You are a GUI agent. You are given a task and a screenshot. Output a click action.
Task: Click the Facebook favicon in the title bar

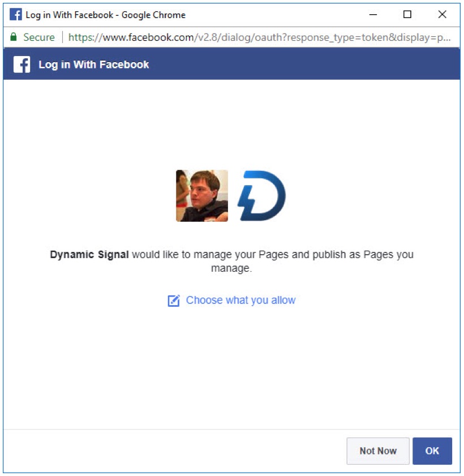pyautogui.click(x=16, y=14)
